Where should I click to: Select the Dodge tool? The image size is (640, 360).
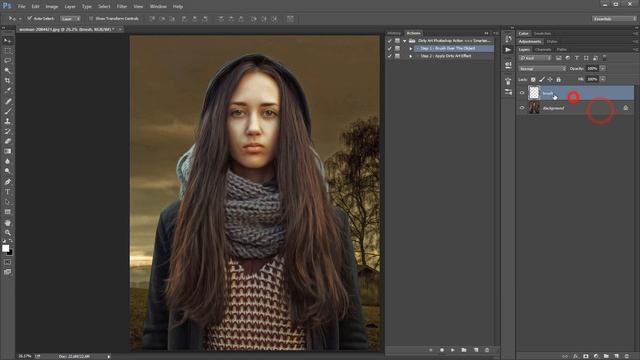pyautogui.click(x=7, y=171)
